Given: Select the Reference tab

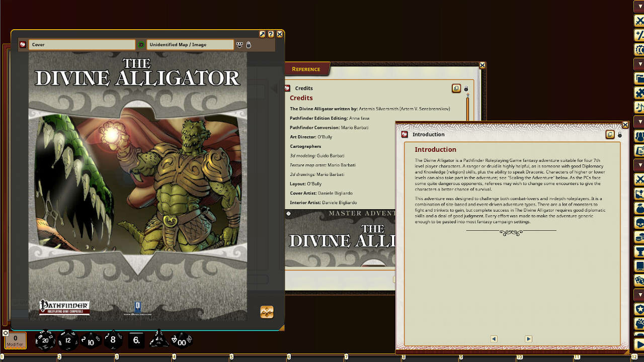Looking at the screenshot, I should (x=307, y=69).
